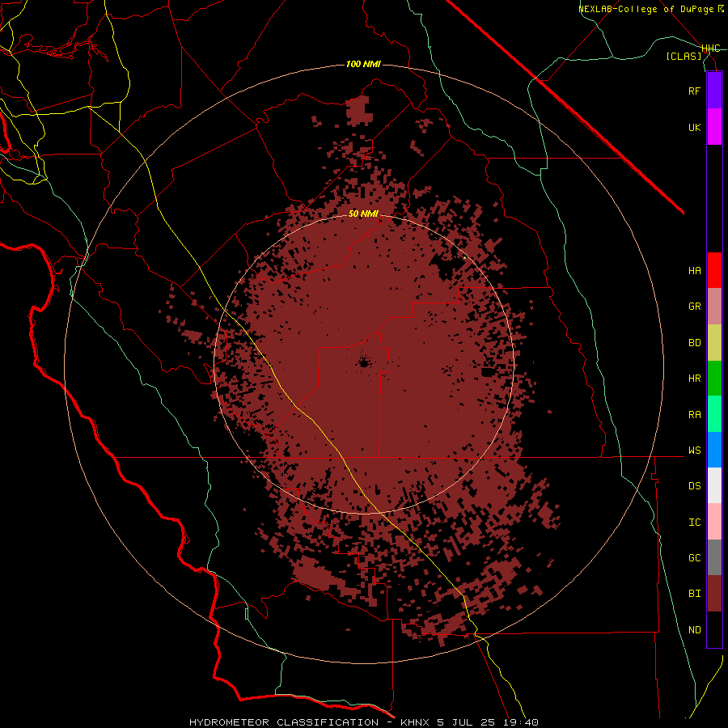Click the 5 JUL 25 date text
728x728 pixels.
click(468, 722)
